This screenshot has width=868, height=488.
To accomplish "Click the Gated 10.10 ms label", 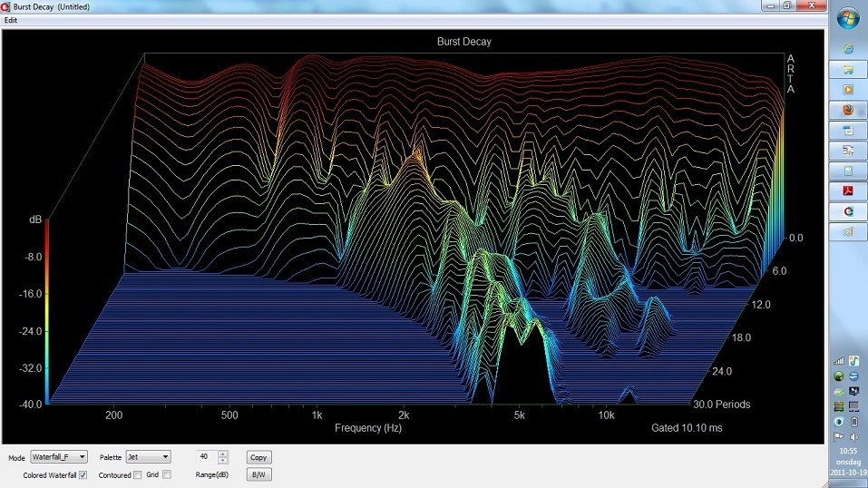I will point(687,427).
